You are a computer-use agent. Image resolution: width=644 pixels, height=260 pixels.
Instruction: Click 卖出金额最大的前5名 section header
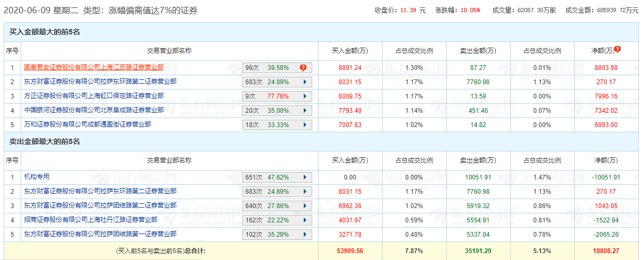44,142
